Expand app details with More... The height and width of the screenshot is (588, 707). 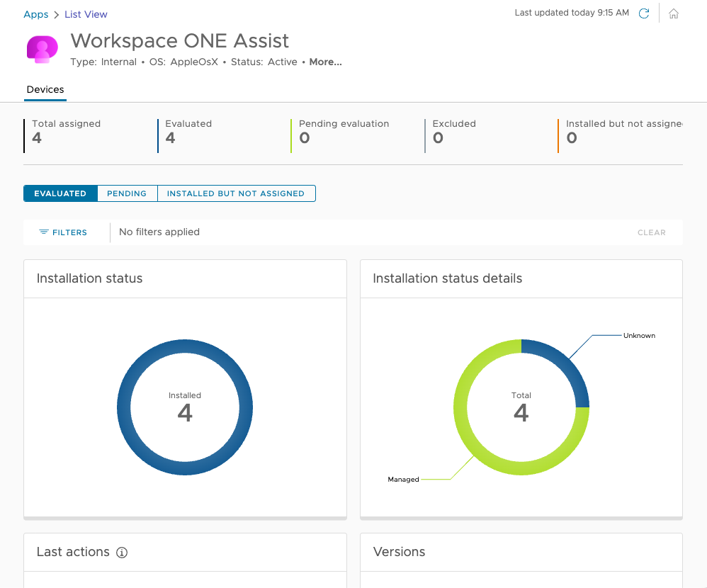tap(325, 62)
